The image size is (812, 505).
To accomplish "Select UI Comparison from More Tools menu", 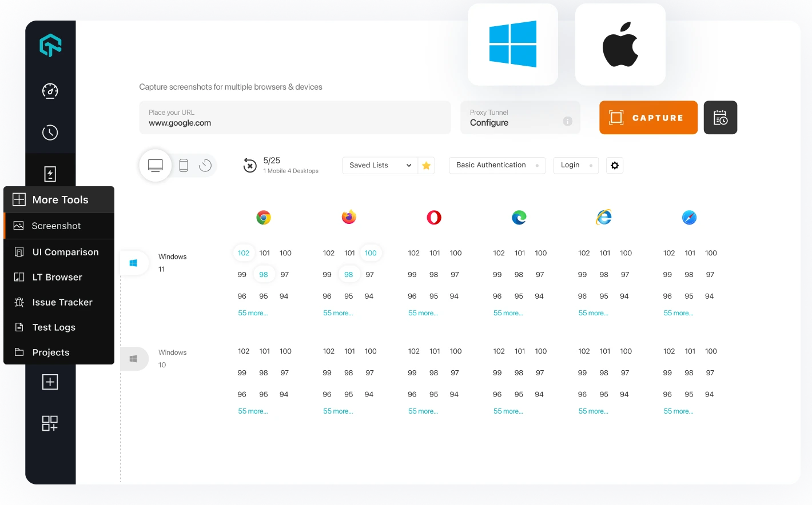I will (65, 252).
